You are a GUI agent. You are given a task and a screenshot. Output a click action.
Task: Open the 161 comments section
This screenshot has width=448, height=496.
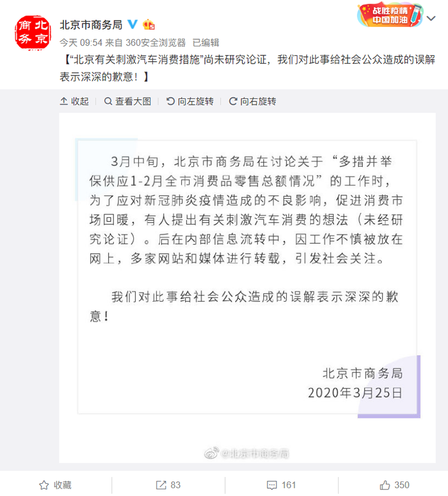coord(281,485)
